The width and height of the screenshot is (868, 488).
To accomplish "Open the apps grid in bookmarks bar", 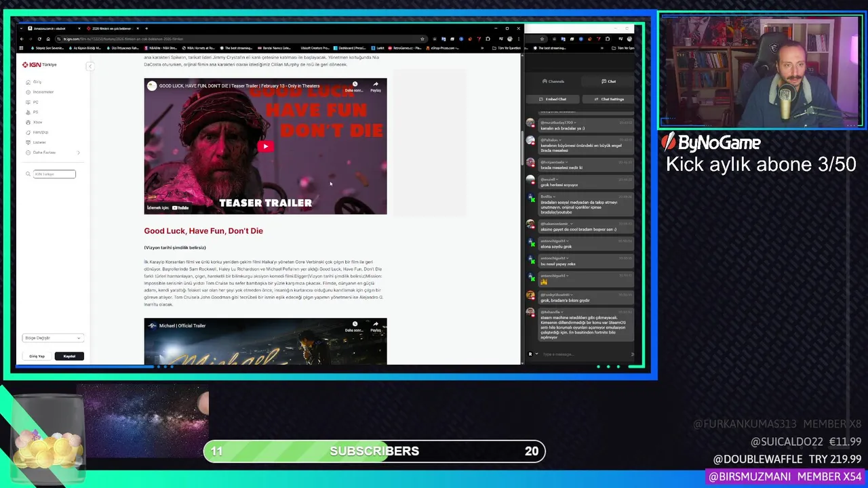I will coord(22,48).
